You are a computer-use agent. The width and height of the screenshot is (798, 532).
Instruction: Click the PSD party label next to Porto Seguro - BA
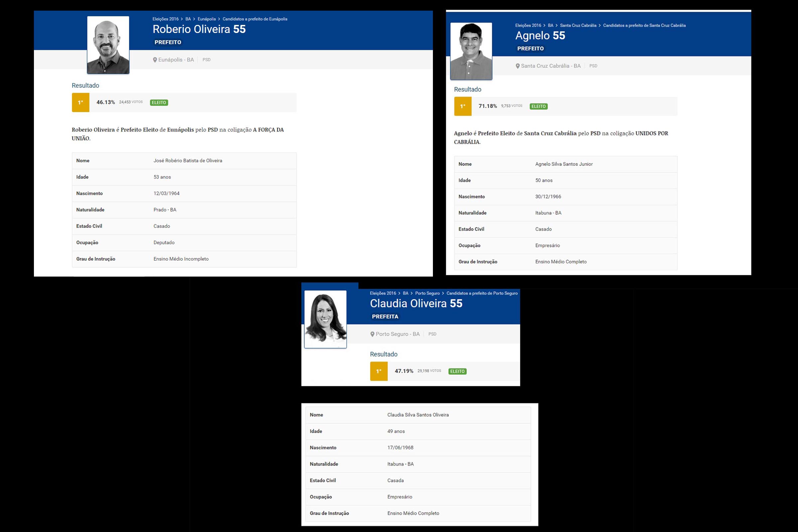(x=432, y=334)
